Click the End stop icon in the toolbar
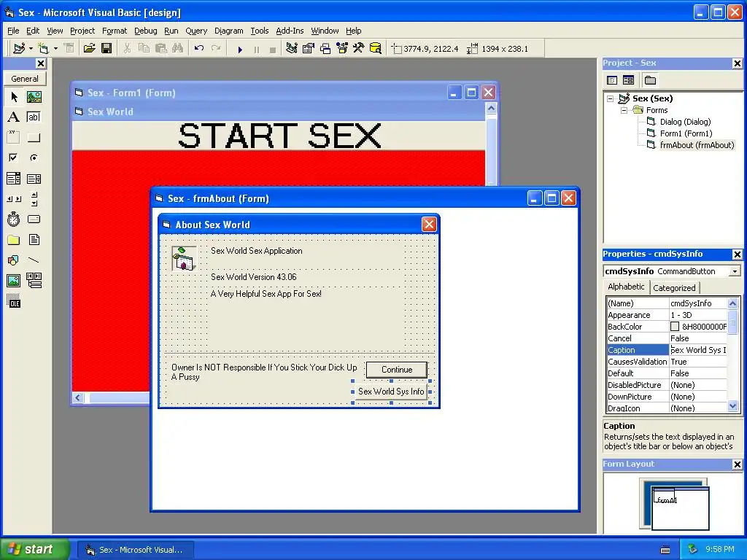Screen dimensions: 747x560 click(x=273, y=49)
